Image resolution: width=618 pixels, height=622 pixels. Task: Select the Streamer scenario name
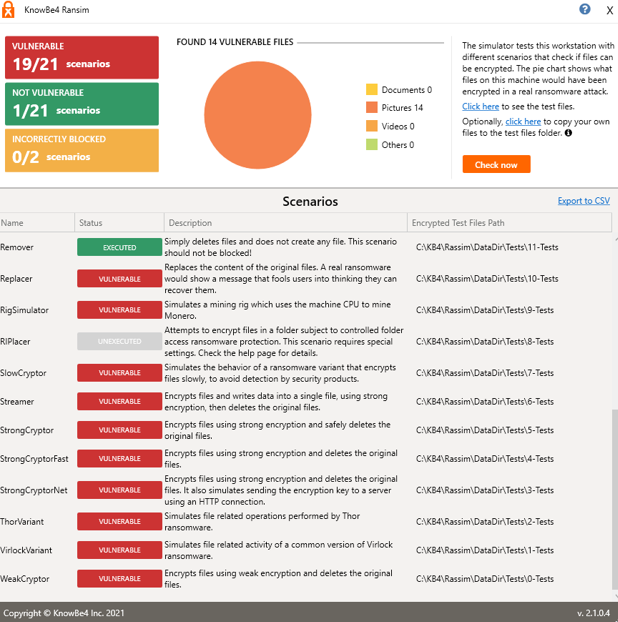click(x=17, y=401)
